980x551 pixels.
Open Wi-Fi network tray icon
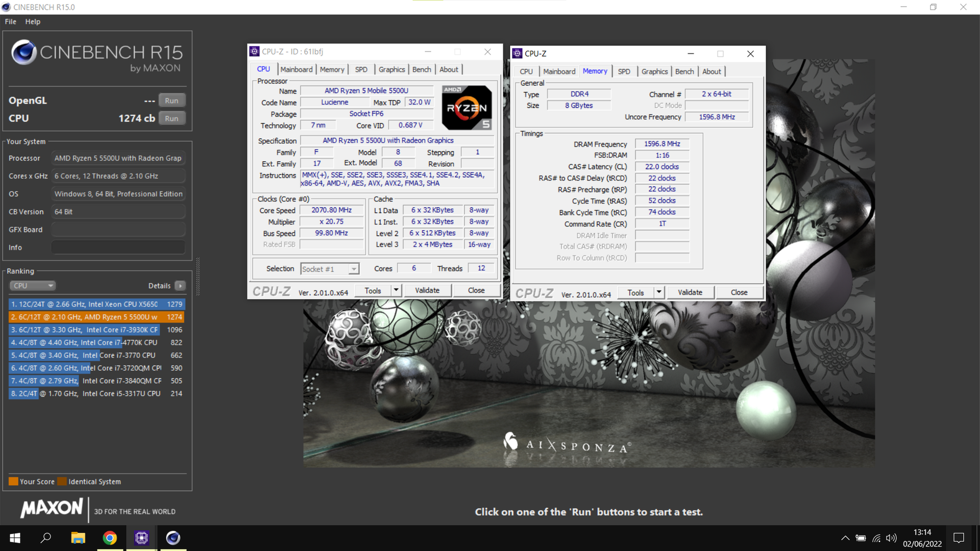(x=876, y=538)
